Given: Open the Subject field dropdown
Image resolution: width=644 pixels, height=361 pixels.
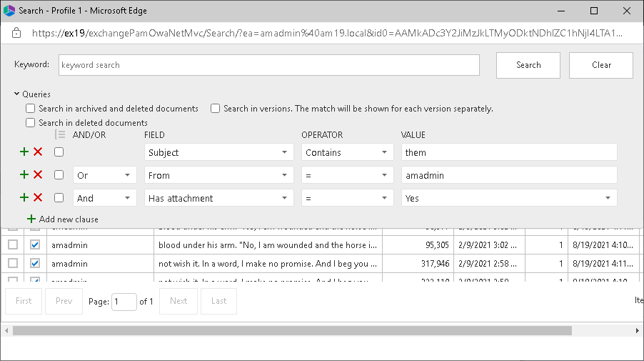Looking at the screenshot, I should coord(218,152).
